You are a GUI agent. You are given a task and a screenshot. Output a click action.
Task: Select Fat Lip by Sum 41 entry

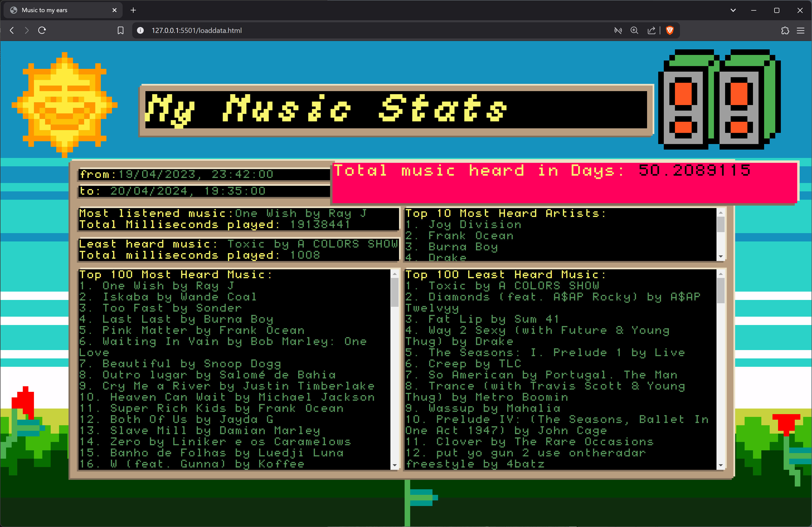(482, 319)
